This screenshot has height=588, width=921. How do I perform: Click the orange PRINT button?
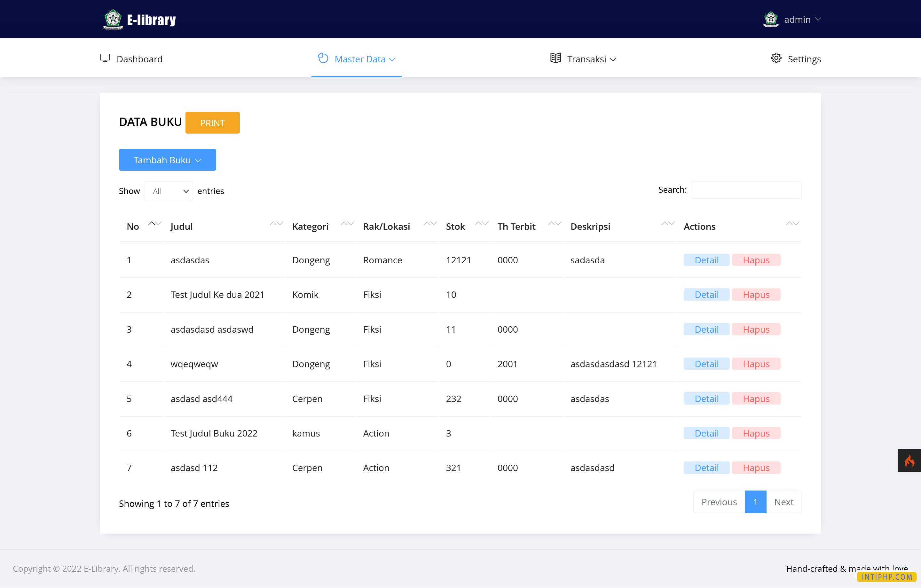pos(212,123)
